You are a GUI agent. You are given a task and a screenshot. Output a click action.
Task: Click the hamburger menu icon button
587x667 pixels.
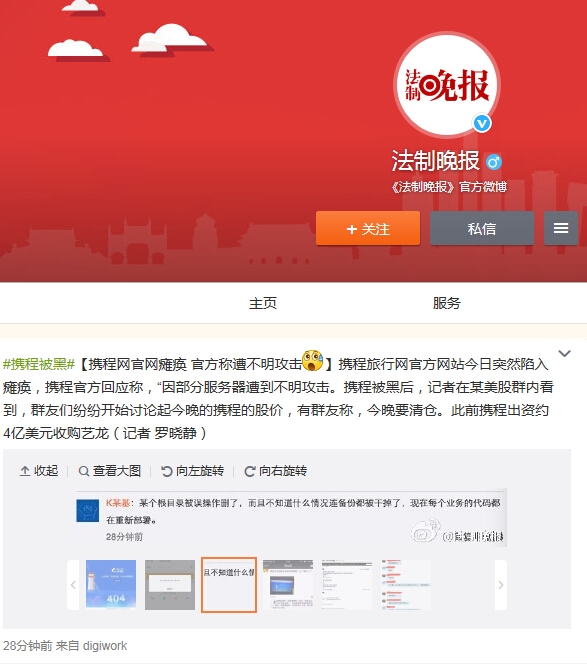(x=561, y=228)
